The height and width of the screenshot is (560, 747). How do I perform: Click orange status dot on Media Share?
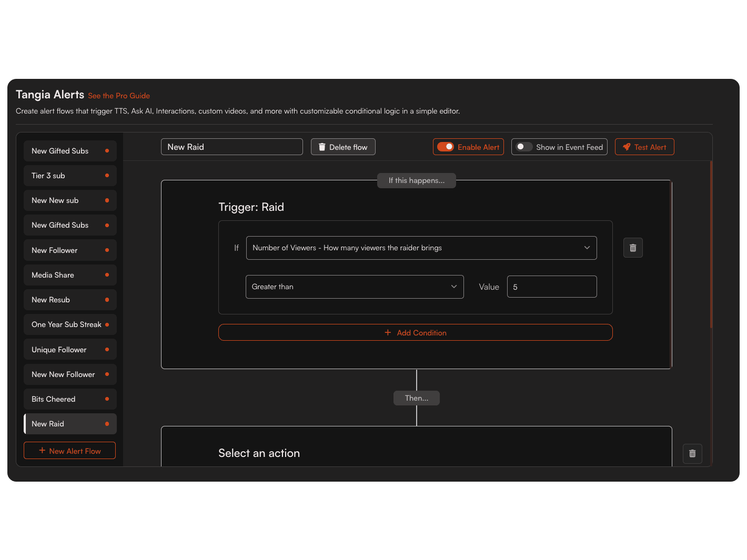pos(107,275)
